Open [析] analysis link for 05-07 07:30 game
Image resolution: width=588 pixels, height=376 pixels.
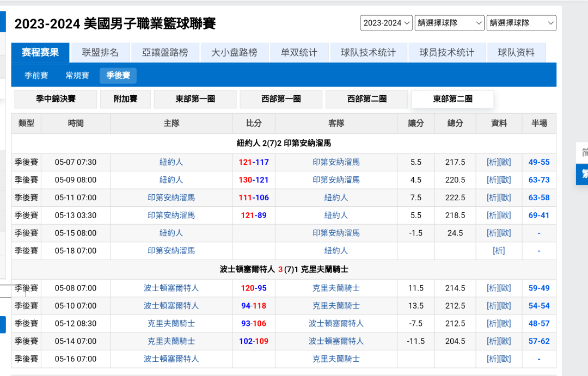pos(493,162)
